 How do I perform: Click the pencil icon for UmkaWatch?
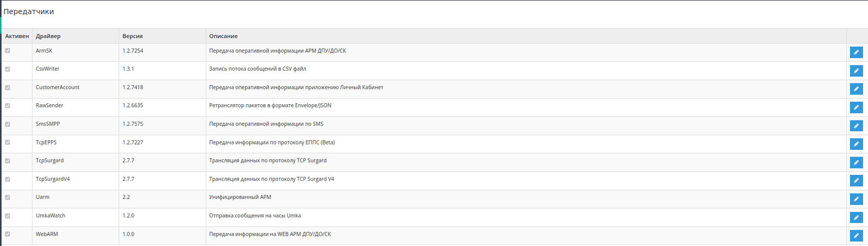click(x=856, y=217)
